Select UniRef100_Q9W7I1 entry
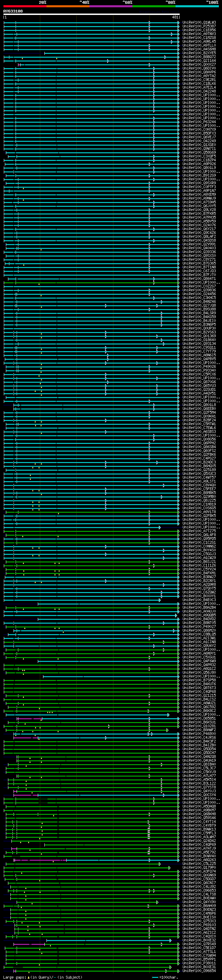Image resolution: width=222 pixels, height=980 pixels. (199, 149)
